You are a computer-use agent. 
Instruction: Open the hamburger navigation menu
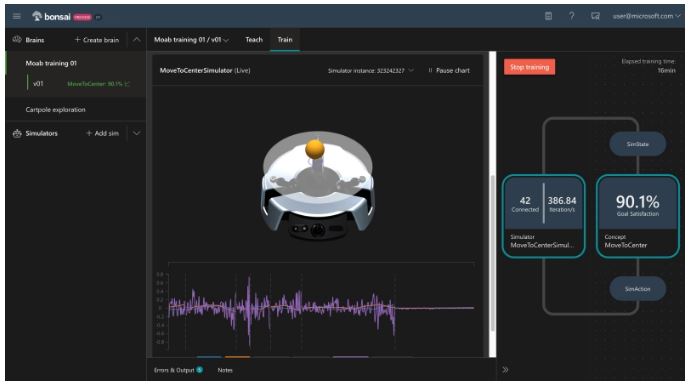[17, 17]
